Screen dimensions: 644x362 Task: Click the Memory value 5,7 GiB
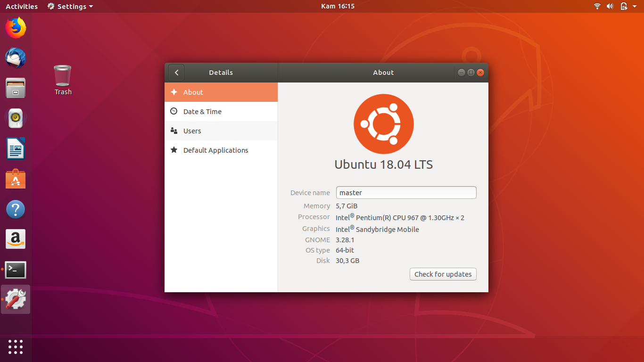(347, 206)
